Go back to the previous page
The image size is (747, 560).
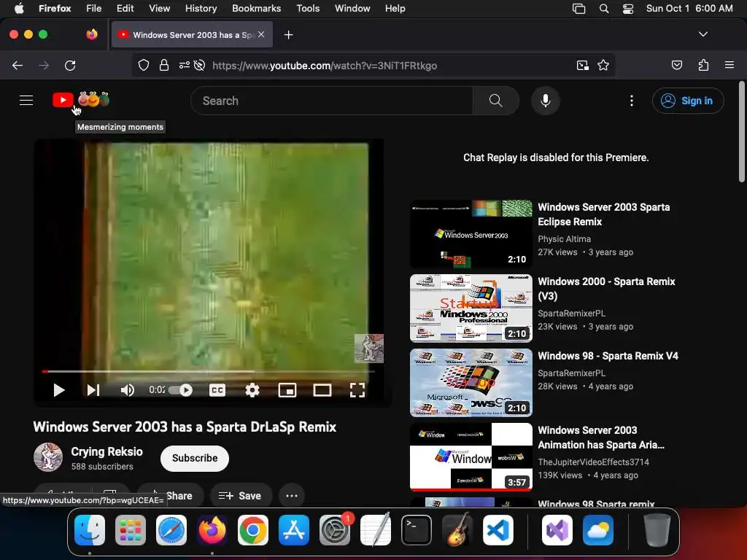18,65
